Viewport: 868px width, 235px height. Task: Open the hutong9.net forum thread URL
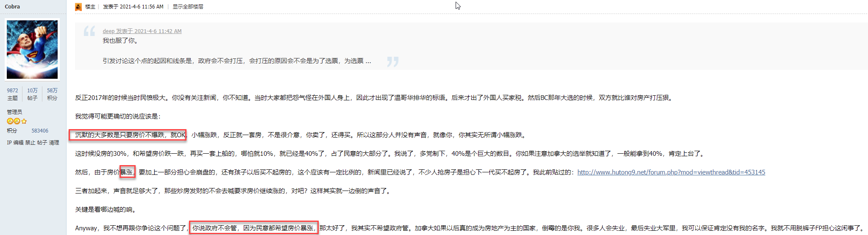(x=671, y=172)
